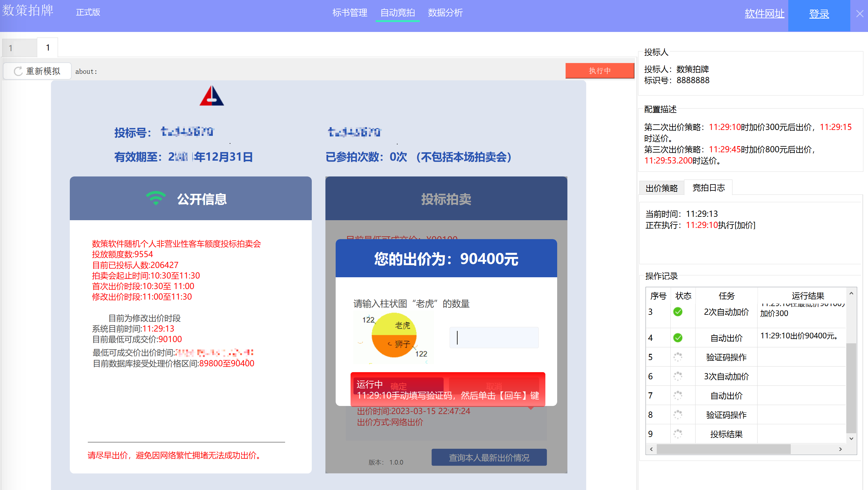868x490 pixels.
Task: Click pending spinner icon in row 7
Action: [678, 395]
